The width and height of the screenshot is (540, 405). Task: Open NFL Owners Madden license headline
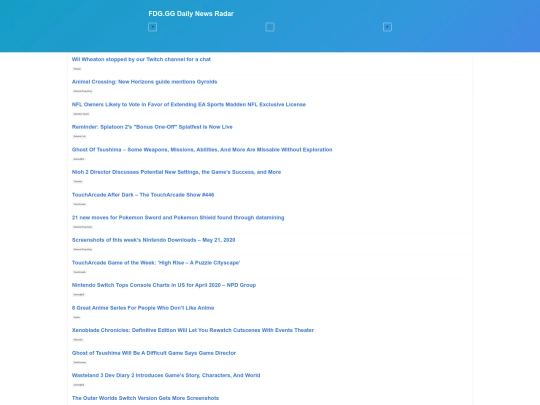(x=189, y=104)
